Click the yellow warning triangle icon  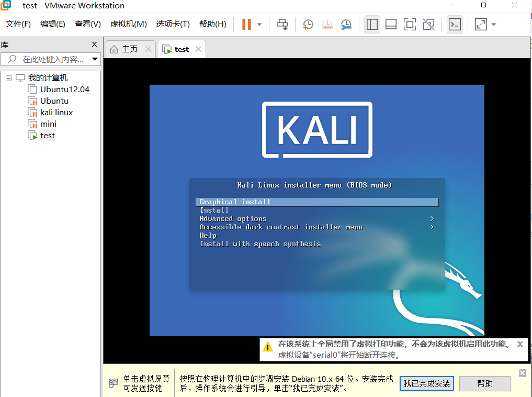tap(268, 347)
